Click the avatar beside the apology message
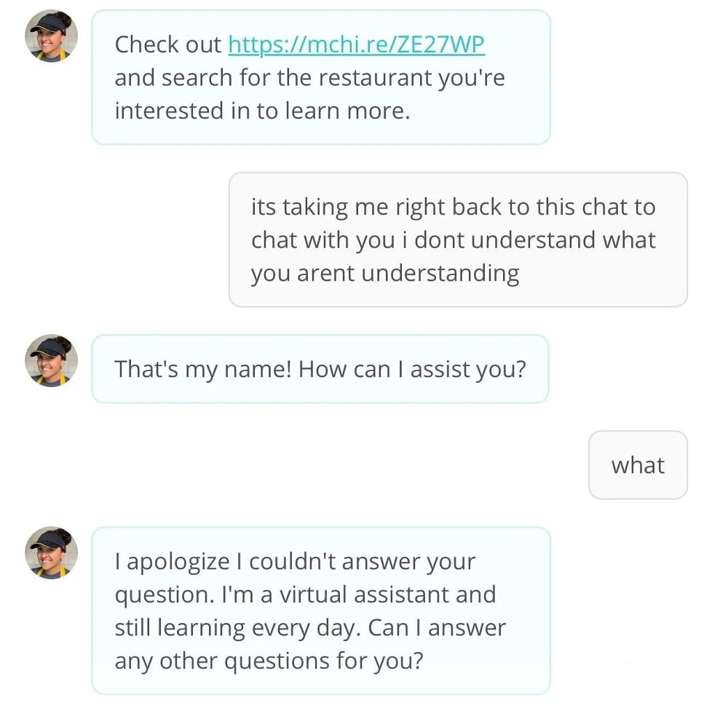 51,553
